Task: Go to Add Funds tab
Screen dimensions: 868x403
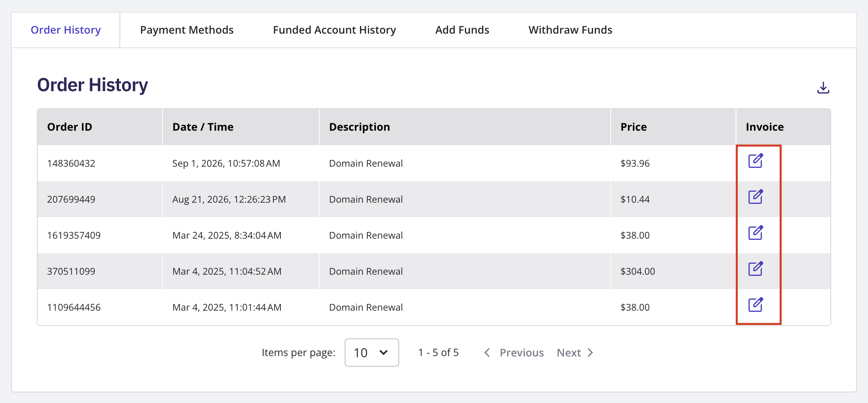Action: point(462,30)
